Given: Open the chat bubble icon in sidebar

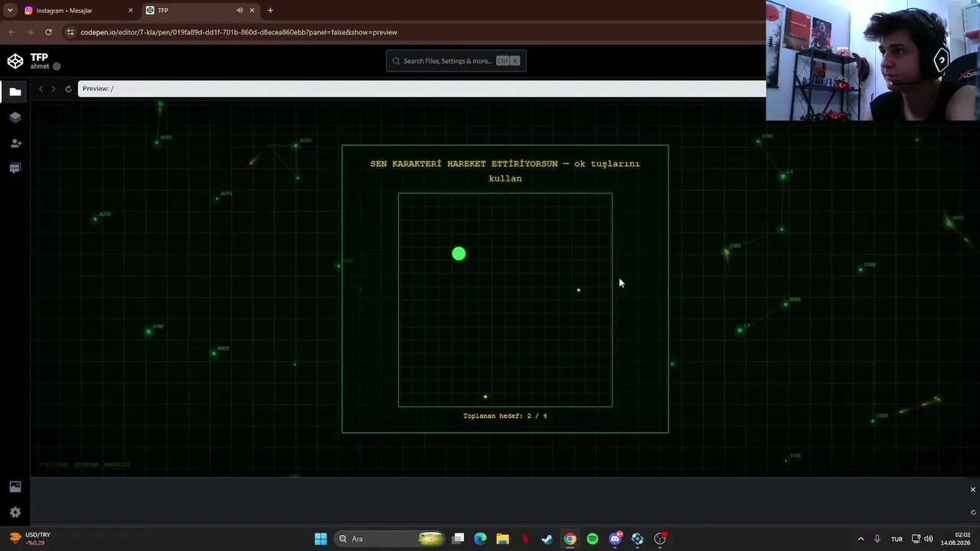Looking at the screenshot, I should 15,168.
